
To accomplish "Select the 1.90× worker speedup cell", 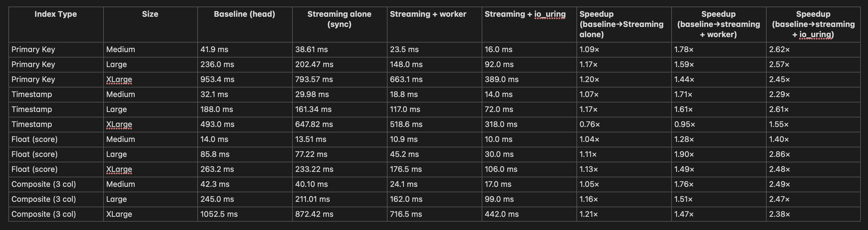I will (x=684, y=154).
